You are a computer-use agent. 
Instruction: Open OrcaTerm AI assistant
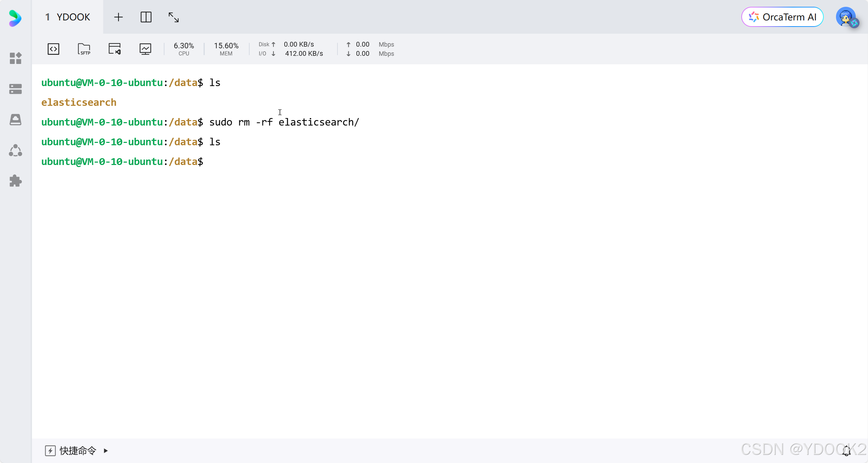coord(782,17)
